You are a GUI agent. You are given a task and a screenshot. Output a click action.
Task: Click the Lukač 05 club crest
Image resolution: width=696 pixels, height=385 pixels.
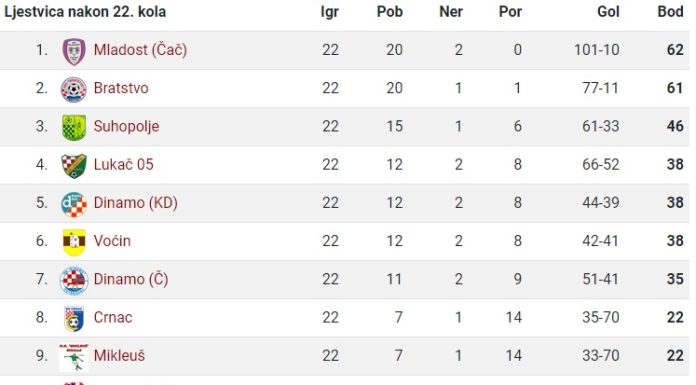(x=74, y=166)
